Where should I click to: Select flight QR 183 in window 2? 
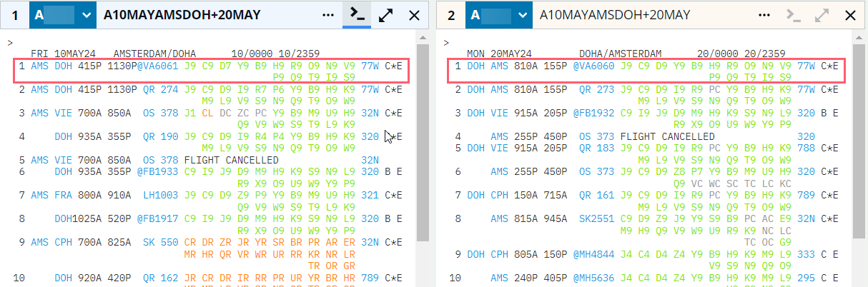click(596, 148)
